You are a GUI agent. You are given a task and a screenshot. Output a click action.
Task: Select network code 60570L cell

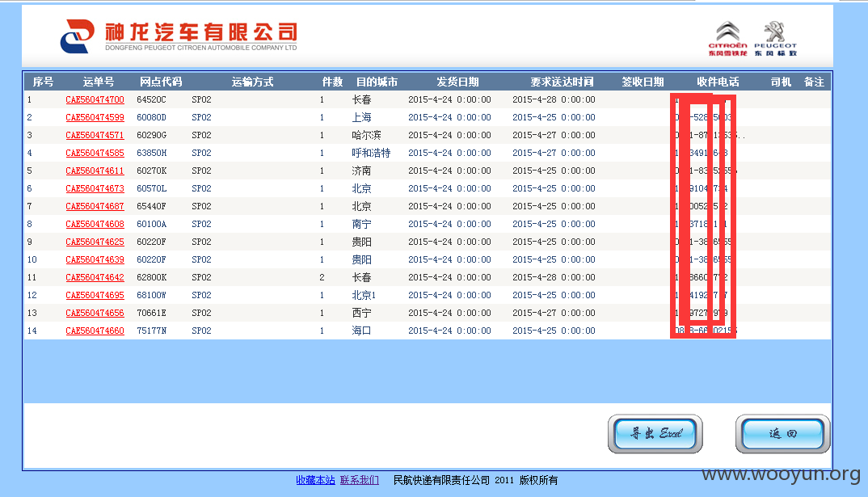[x=151, y=188]
